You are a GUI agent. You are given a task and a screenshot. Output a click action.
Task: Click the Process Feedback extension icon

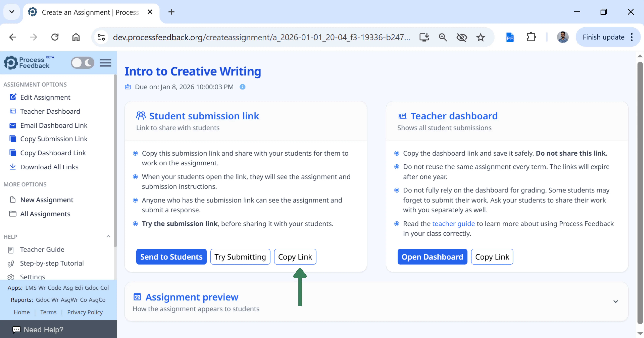[510, 37]
